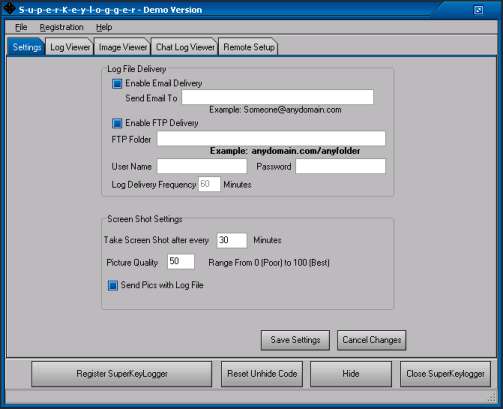Click Close SuperKeylogger button
This screenshot has width=503, height=409.
445,374
